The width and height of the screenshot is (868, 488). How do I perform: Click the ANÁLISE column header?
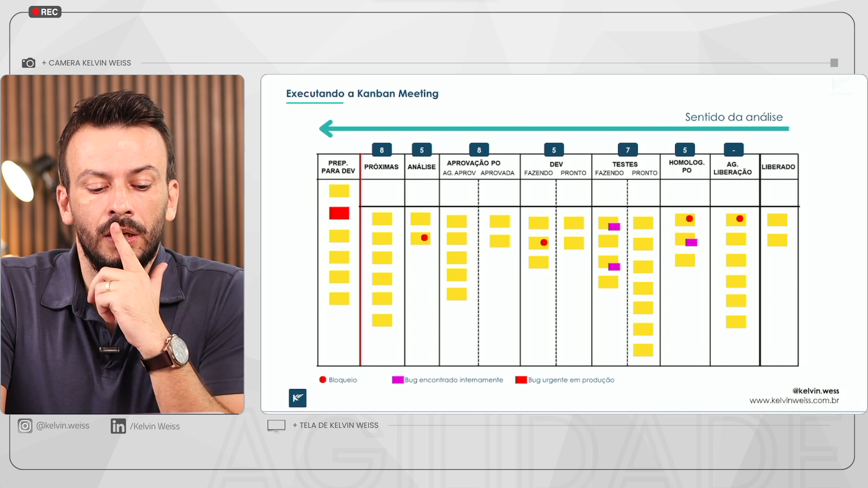click(x=422, y=167)
